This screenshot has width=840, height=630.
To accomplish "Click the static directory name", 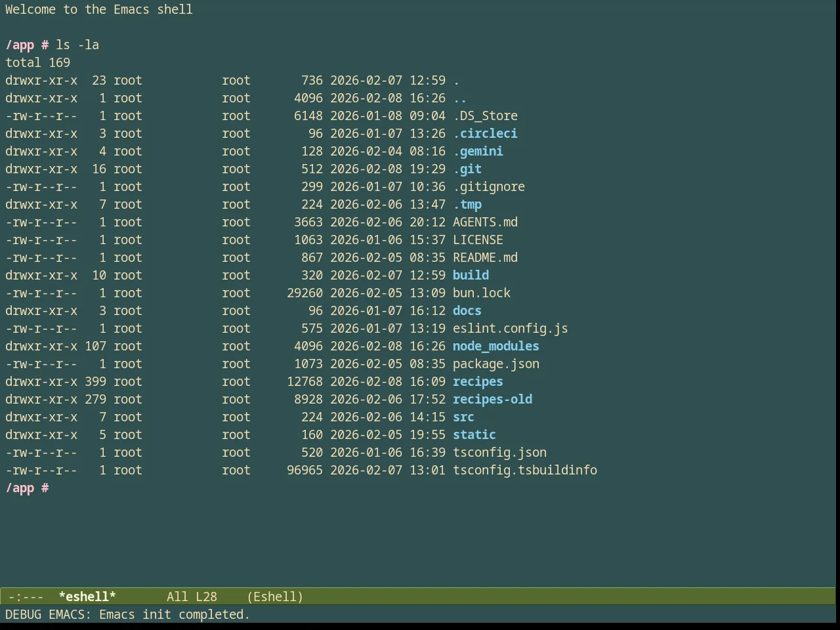I will pyautogui.click(x=474, y=434).
